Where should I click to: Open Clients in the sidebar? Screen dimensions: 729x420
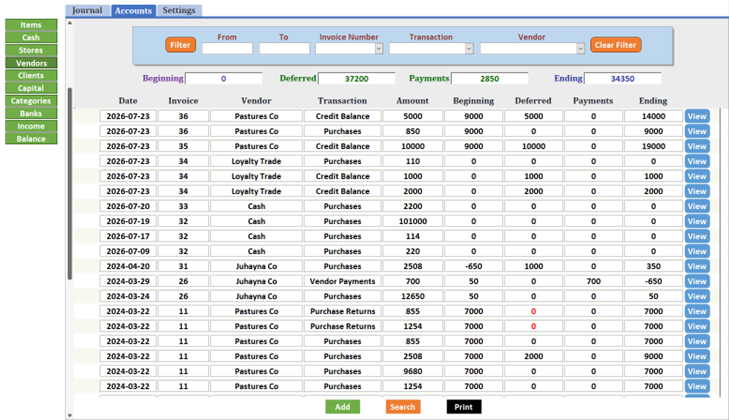pyautogui.click(x=31, y=75)
